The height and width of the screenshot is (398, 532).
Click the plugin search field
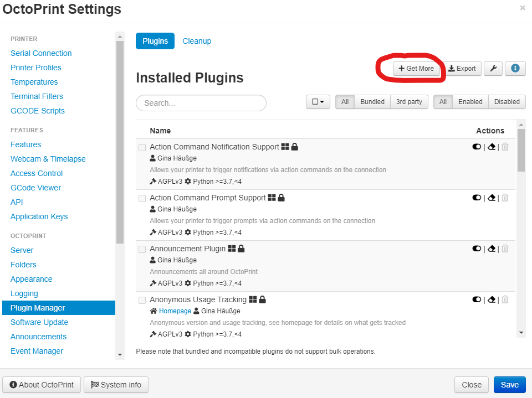[201, 103]
